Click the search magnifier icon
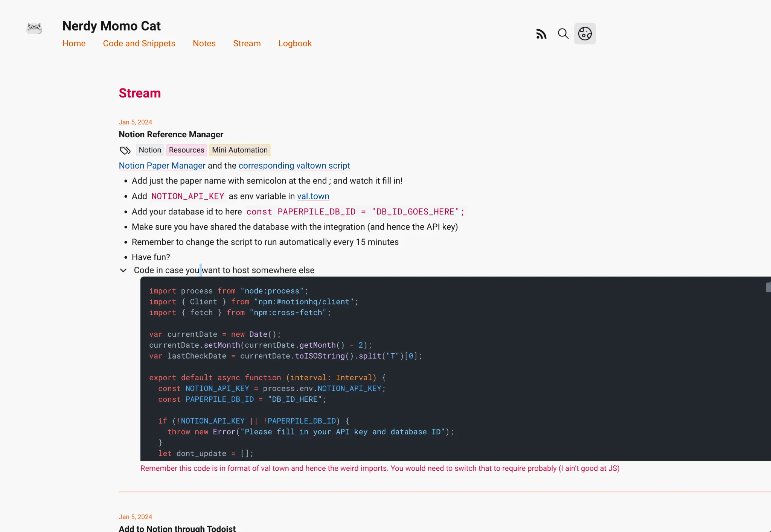The image size is (771, 532). click(563, 34)
